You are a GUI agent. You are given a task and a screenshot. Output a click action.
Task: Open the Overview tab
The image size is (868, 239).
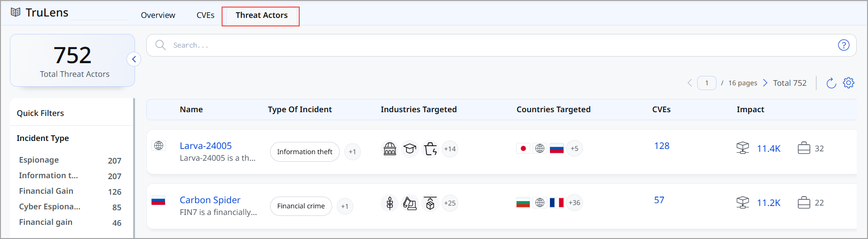158,15
